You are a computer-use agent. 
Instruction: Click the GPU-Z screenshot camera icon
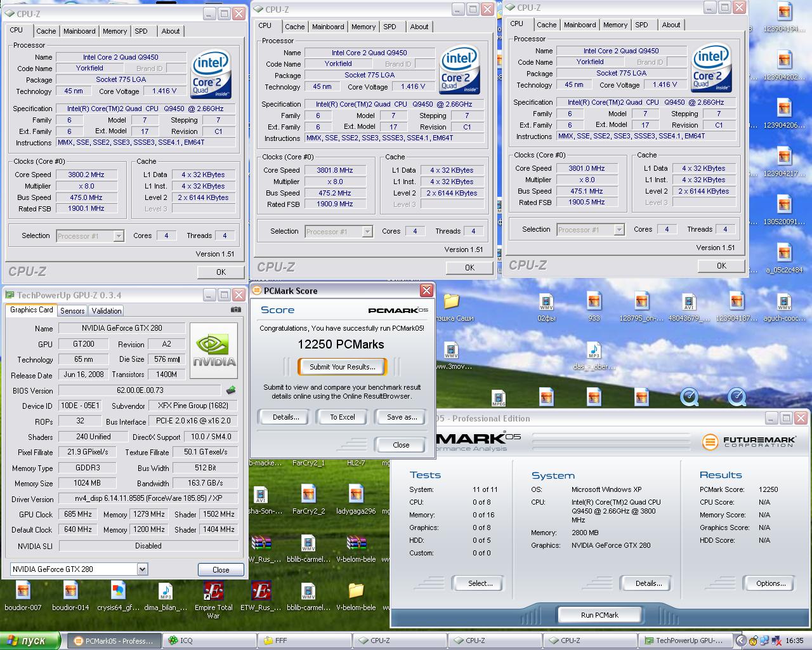click(236, 310)
